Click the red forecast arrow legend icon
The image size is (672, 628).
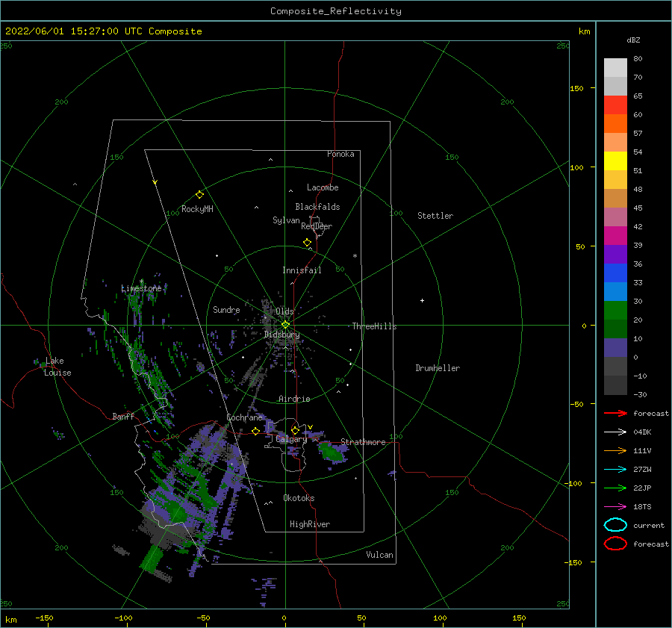[615, 413]
